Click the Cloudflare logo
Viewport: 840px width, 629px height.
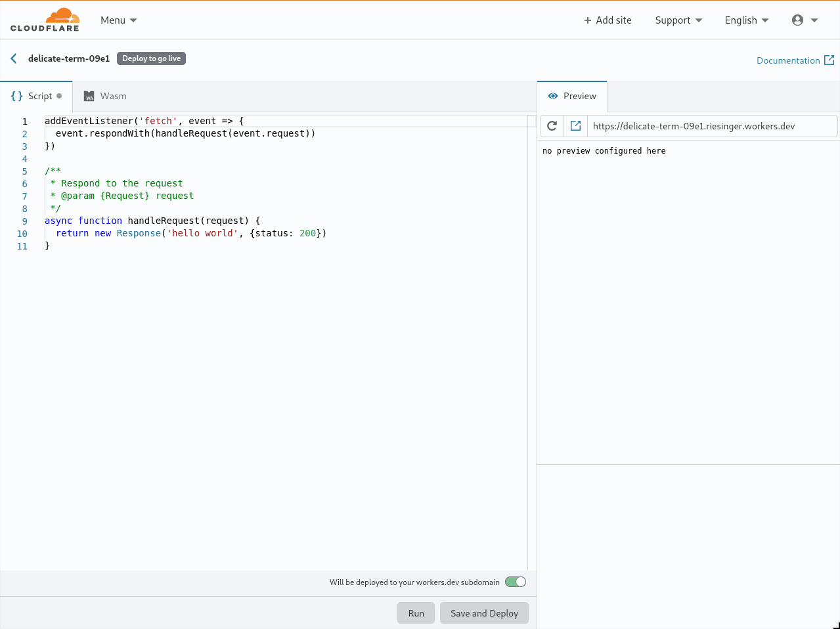pos(45,20)
